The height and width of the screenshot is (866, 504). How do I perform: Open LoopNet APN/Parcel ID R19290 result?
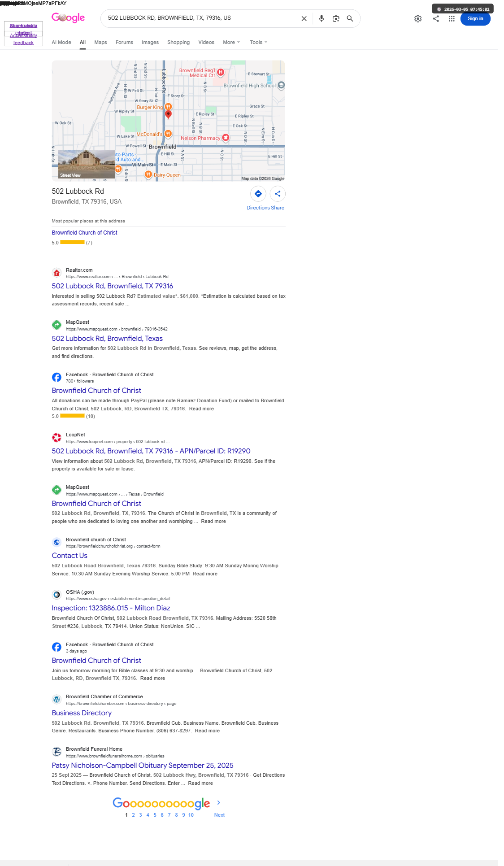point(151,451)
